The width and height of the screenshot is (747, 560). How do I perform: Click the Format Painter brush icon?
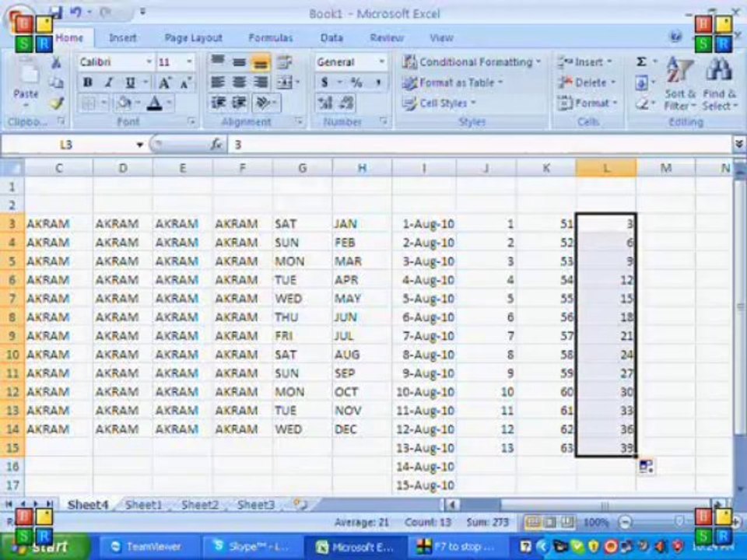(57, 103)
